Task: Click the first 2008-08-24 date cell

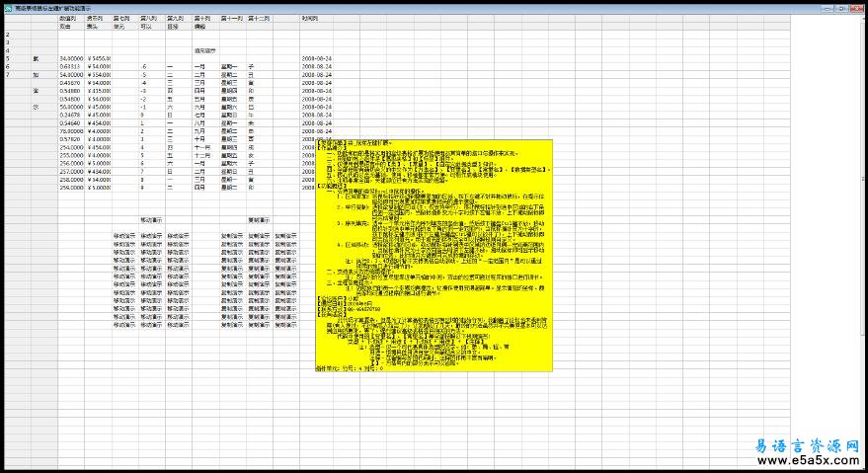Action: [317, 58]
